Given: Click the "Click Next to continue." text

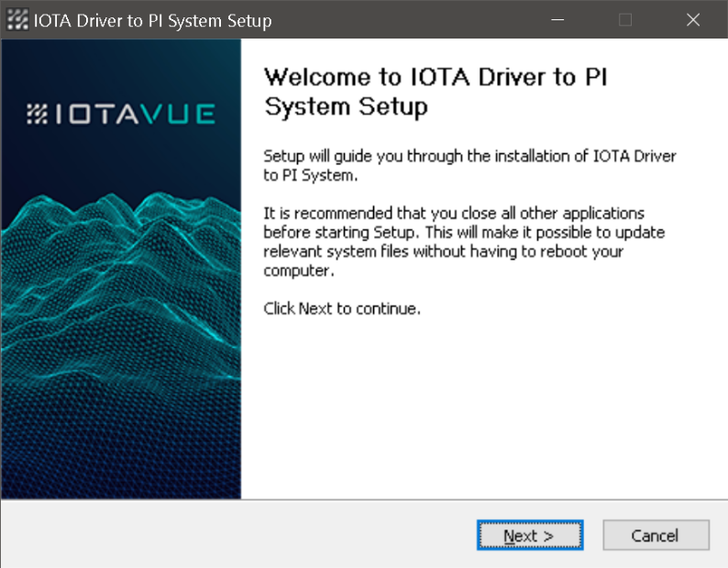Looking at the screenshot, I should pos(342,308).
